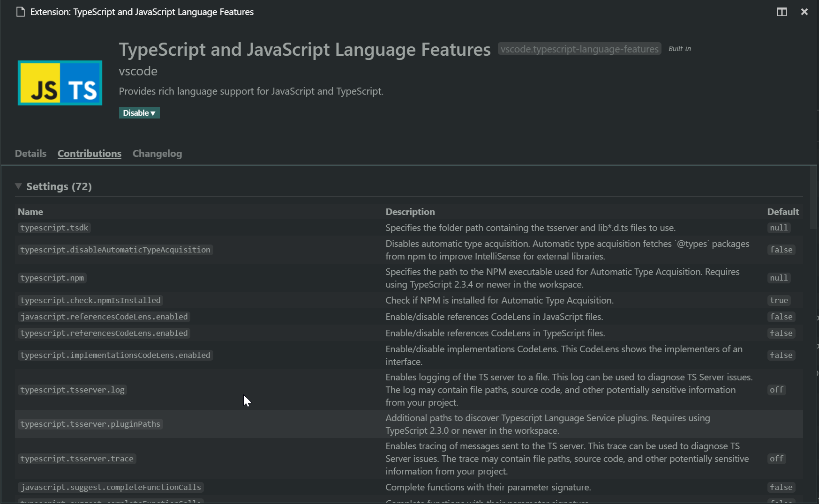Select the vscode.typescript-language-features identifier badge
The height and width of the screenshot is (504, 819).
coord(579,48)
